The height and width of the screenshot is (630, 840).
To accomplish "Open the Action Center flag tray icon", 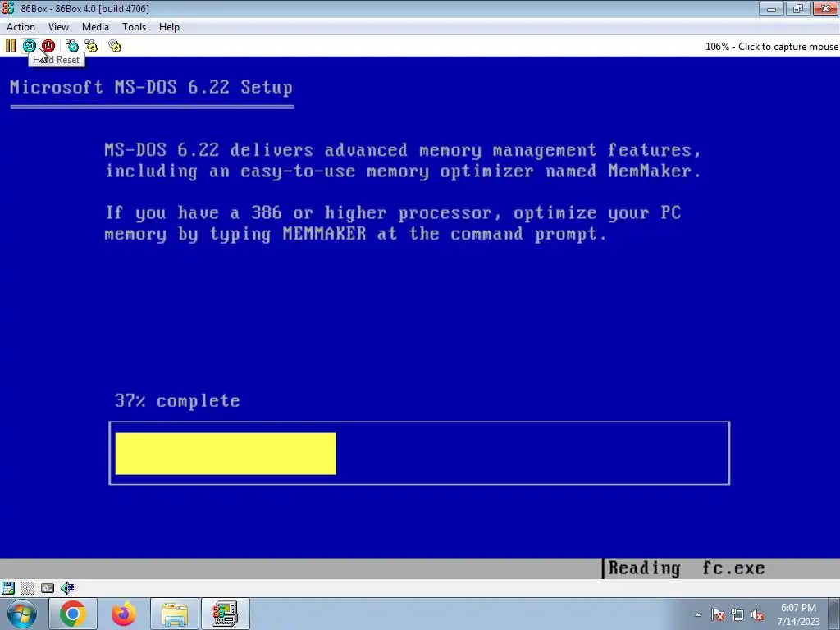I will coord(718,614).
